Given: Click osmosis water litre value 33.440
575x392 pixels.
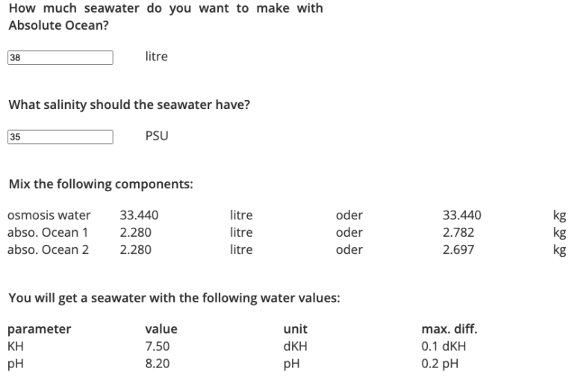Looking at the screenshot, I should (x=139, y=216).
